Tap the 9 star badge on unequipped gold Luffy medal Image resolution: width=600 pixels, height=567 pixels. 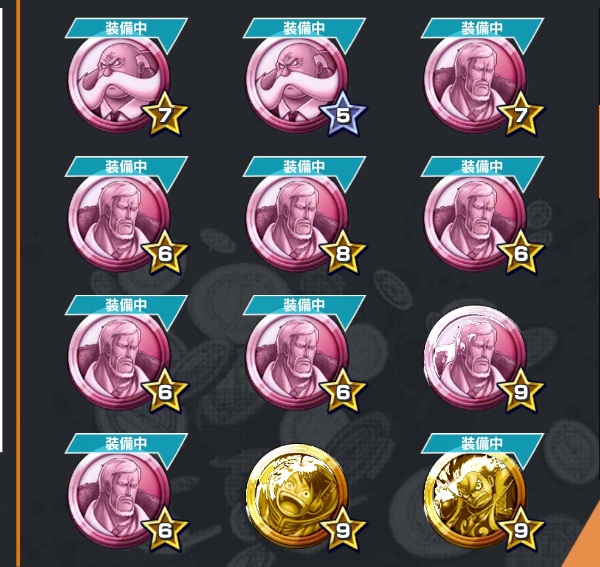click(343, 530)
